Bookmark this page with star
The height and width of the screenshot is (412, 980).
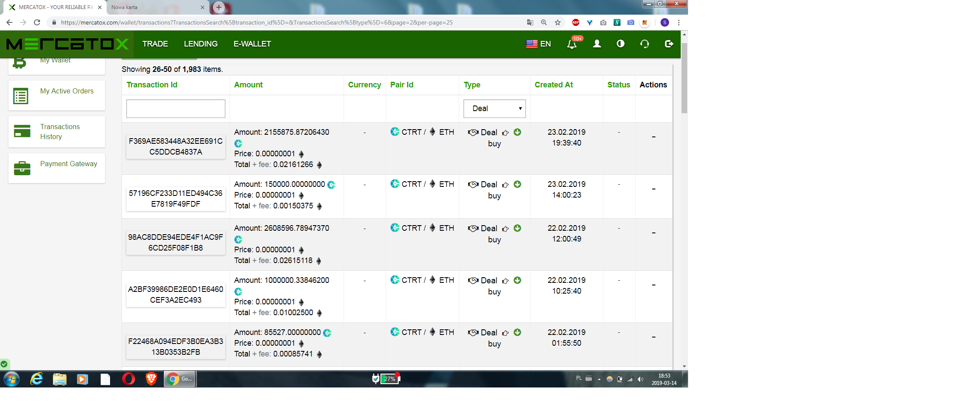[x=558, y=22]
